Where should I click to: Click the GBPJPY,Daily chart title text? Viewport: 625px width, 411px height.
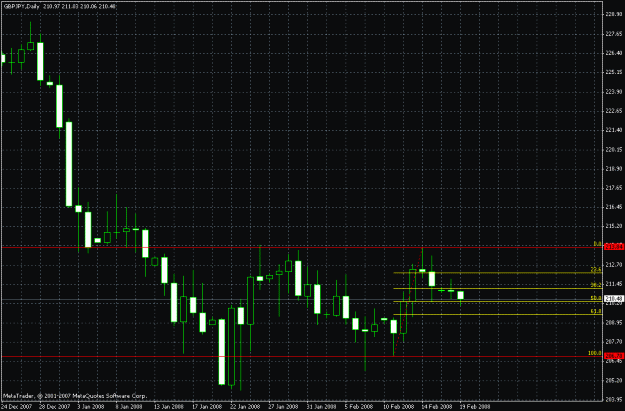tap(21, 6)
